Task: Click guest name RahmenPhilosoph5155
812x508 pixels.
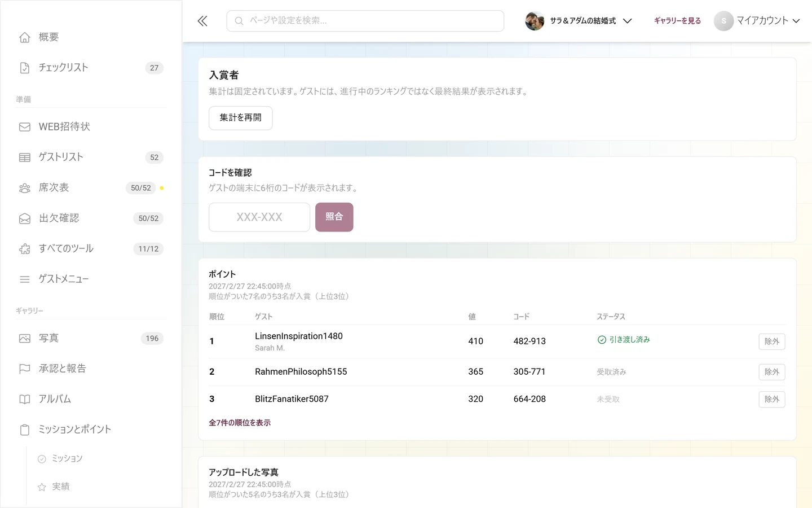Action: click(301, 372)
